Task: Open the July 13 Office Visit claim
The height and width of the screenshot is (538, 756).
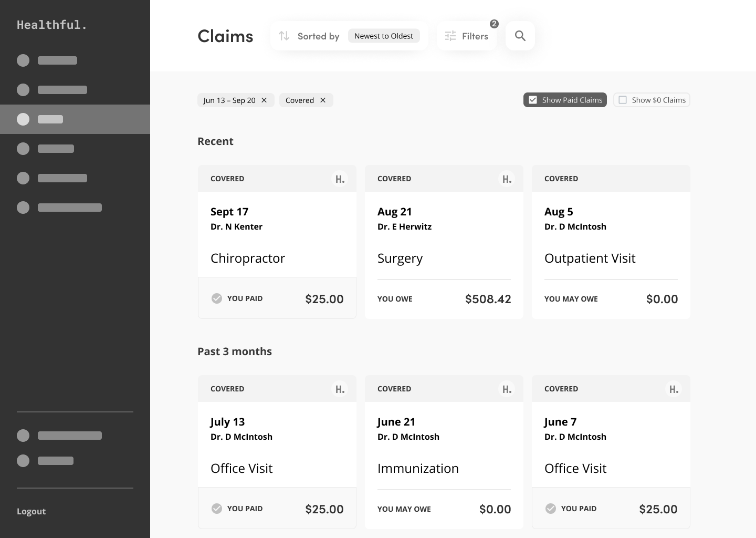Action: tap(277, 452)
